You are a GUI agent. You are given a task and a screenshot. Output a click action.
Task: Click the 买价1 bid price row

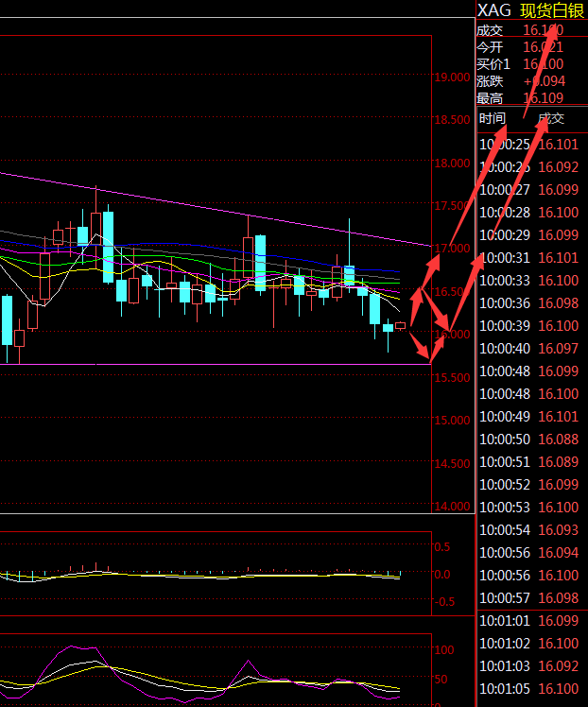529,64
